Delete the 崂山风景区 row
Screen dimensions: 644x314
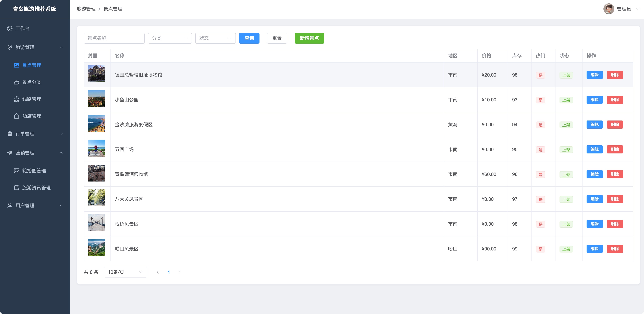pyautogui.click(x=615, y=249)
